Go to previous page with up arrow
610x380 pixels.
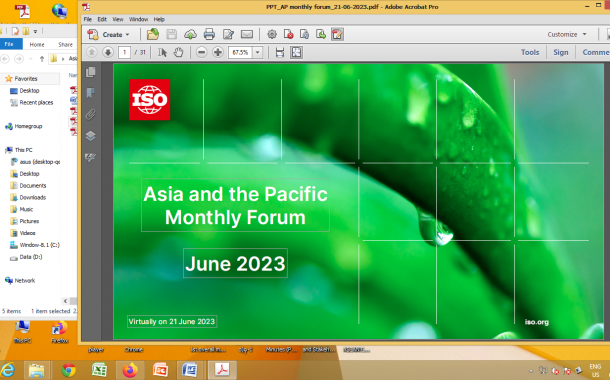tap(91, 52)
